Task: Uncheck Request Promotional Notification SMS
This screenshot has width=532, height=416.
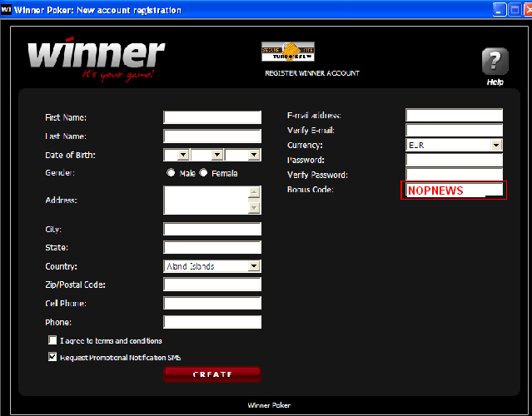Action: (52, 357)
